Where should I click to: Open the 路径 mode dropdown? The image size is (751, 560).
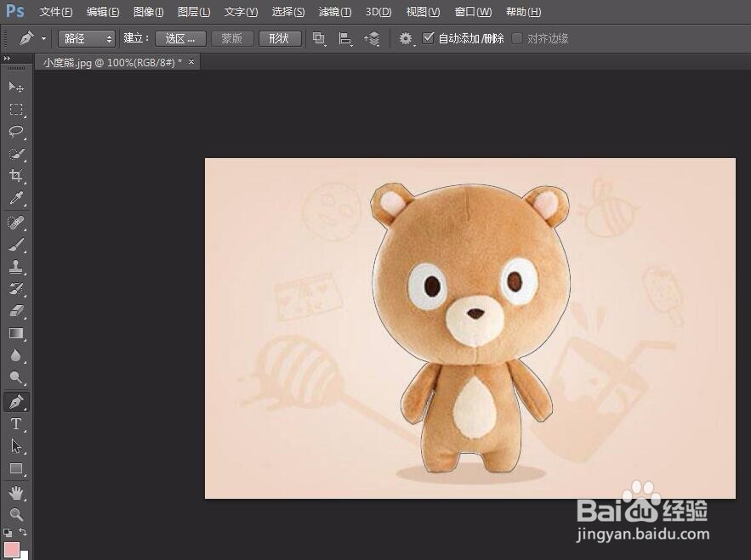[87, 38]
